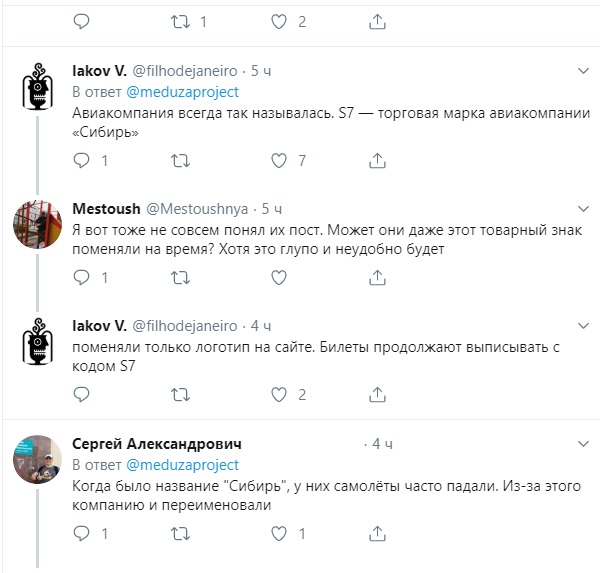Reply to Iakov V.'s first tweet about Авиакомпания

point(81,160)
